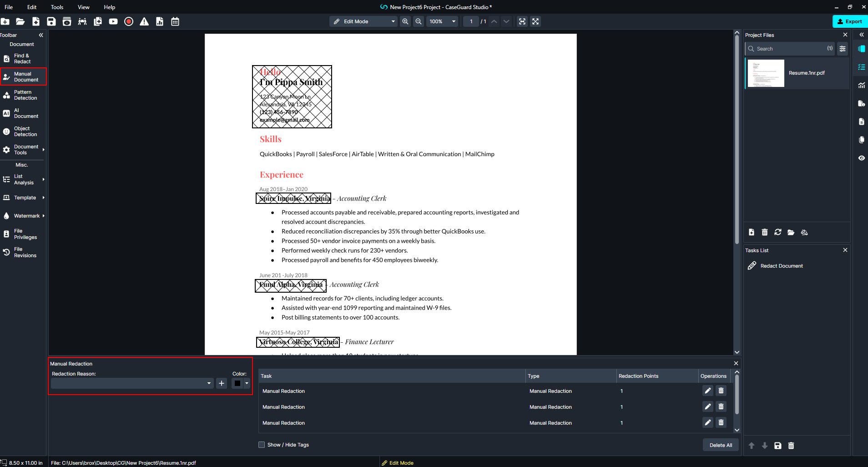Open the Tools menu
Image resolution: width=868 pixels, height=467 pixels.
[x=56, y=7]
